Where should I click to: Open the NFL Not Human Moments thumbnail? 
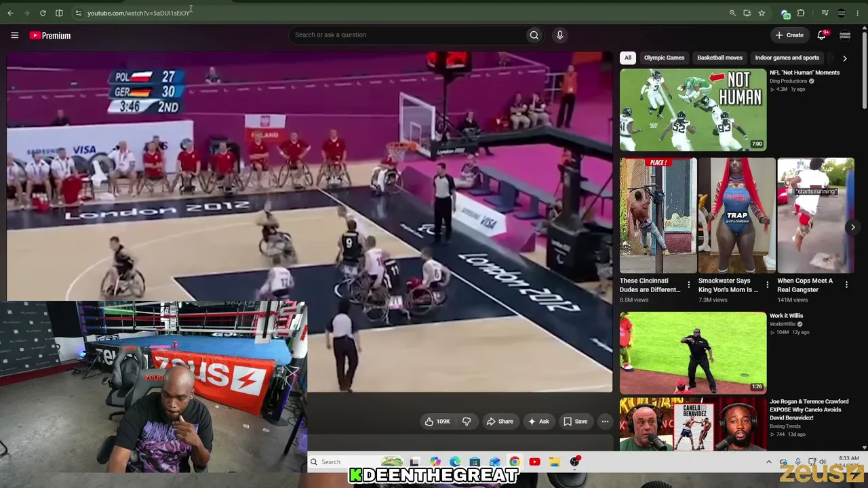pos(693,109)
